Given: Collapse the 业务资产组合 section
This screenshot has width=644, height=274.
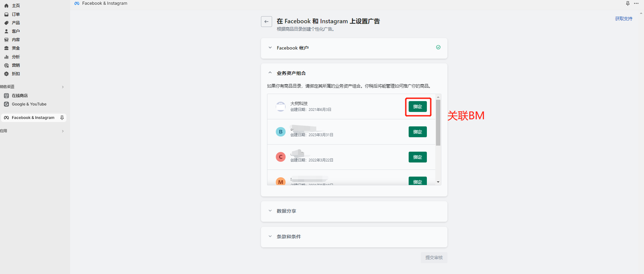Looking at the screenshot, I should tap(270, 73).
